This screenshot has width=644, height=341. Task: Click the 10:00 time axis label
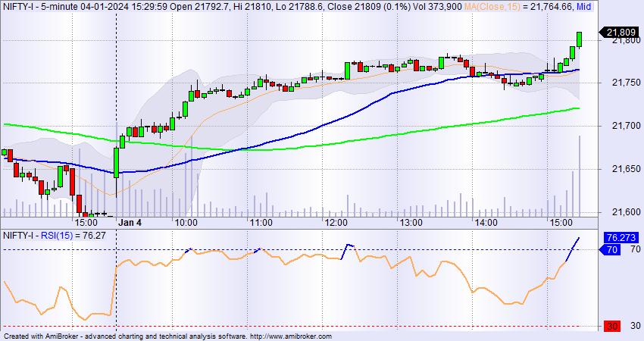click(x=186, y=223)
